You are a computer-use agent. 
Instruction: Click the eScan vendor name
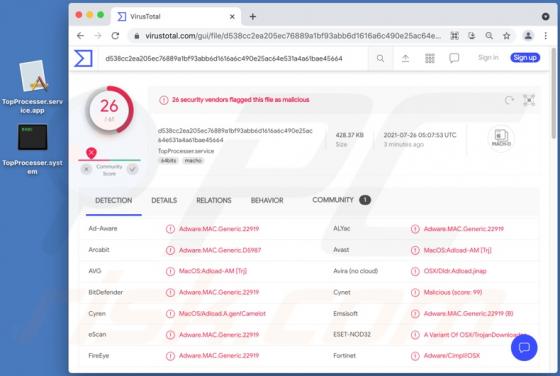[x=97, y=335]
